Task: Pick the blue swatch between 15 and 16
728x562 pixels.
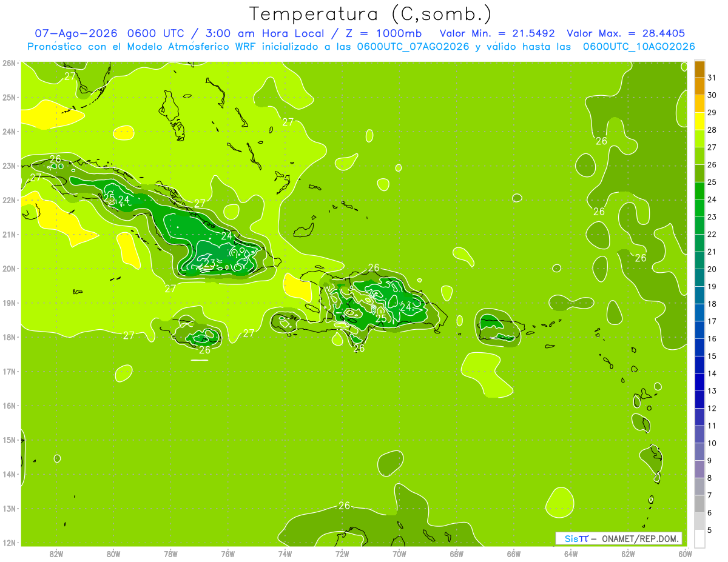Action: pyautogui.click(x=700, y=347)
